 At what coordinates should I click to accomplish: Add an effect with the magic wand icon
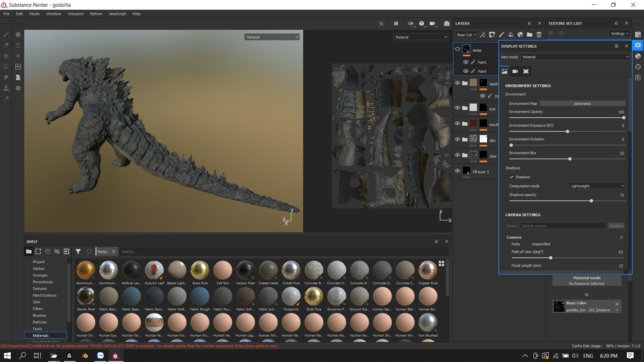pos(483,35)
